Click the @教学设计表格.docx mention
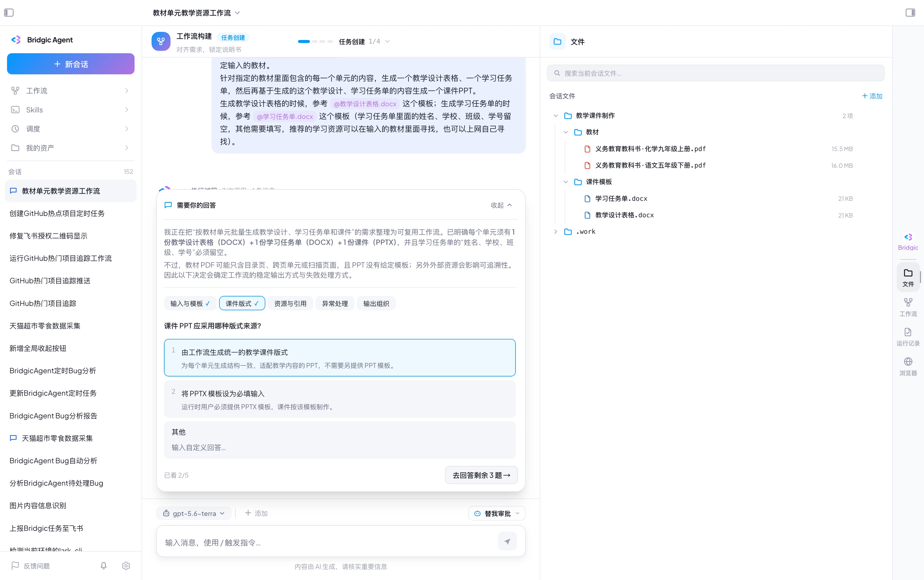The image size is (924, 580). click(x=365, y=104)
